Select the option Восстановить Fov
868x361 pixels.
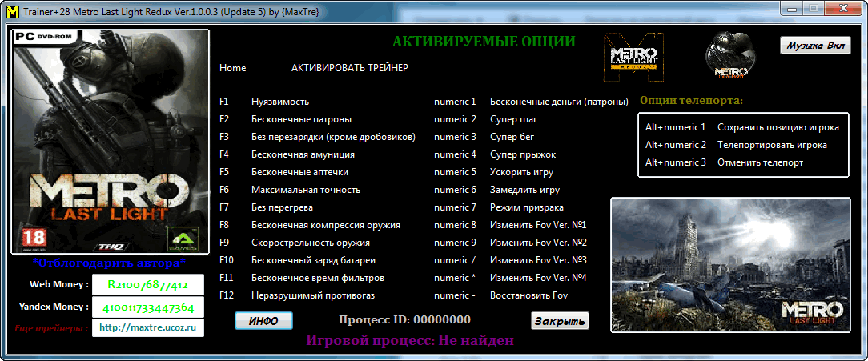click(x=528, y=295)
